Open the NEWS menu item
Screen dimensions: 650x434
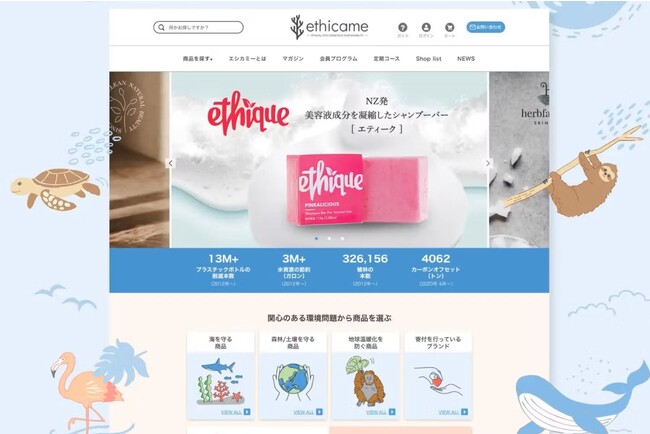466,59
